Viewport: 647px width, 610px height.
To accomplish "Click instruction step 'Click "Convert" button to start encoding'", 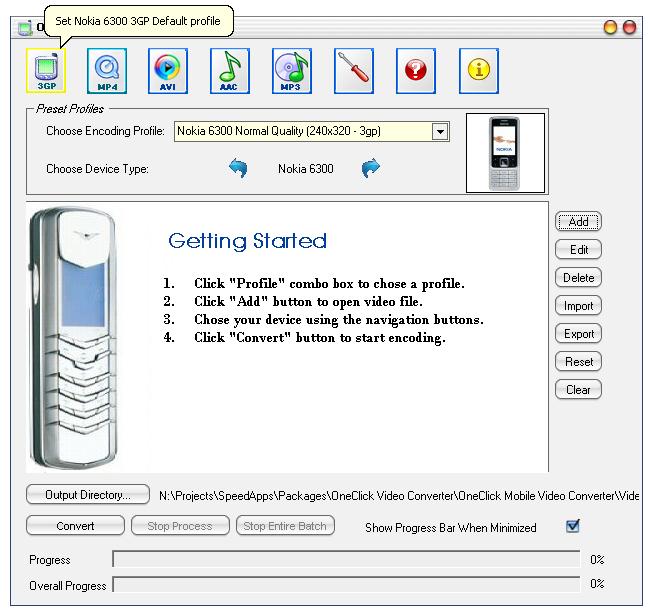I will (320, 338).
